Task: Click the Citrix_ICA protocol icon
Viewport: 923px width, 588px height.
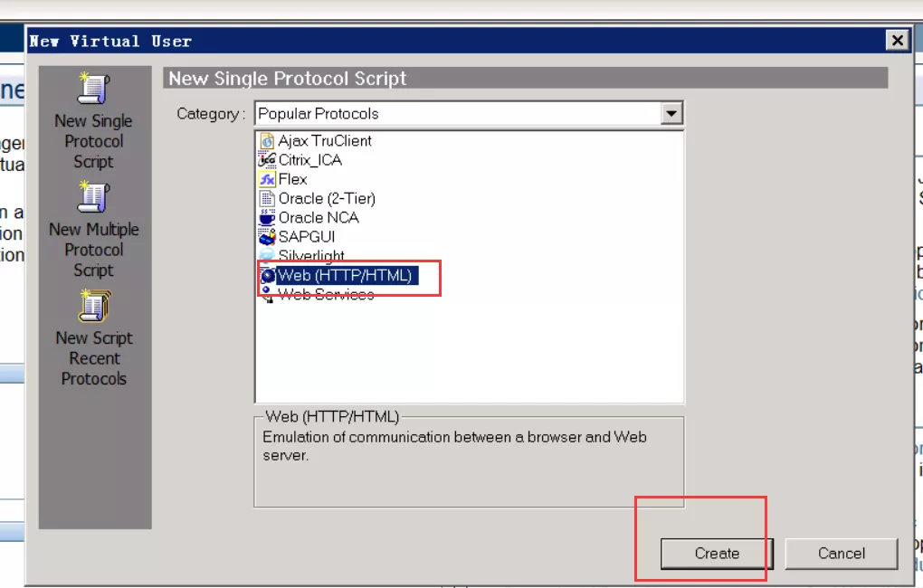Action: pyautogui.click(x=268, y=160)
